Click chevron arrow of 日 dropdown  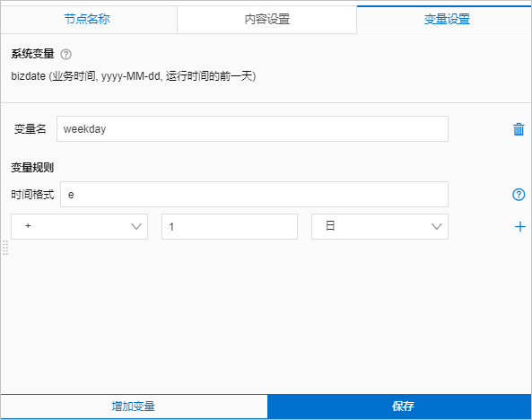pyautogui.click(x=436, y=226)
